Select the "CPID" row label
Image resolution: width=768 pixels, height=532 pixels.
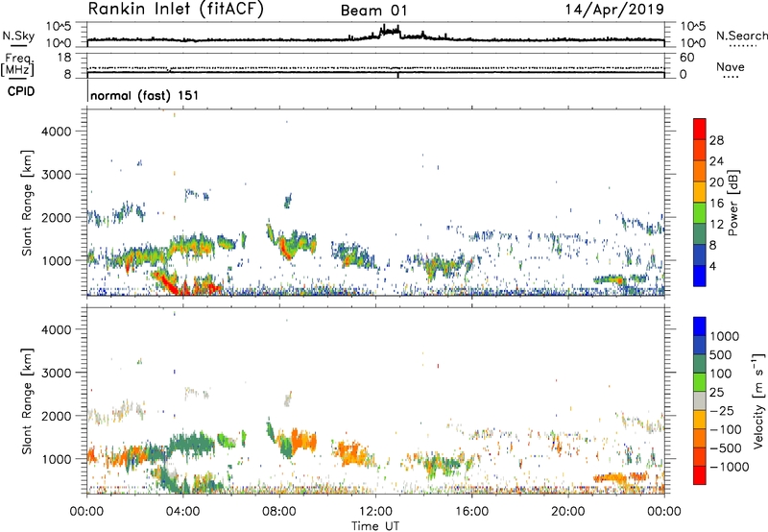[21, 91]
